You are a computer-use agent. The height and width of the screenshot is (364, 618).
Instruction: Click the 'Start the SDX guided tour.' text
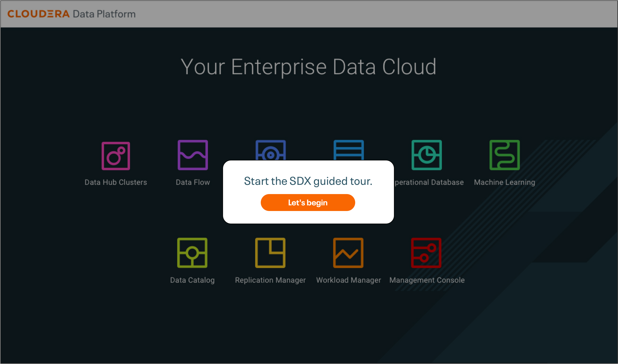[x=308, y=181]
